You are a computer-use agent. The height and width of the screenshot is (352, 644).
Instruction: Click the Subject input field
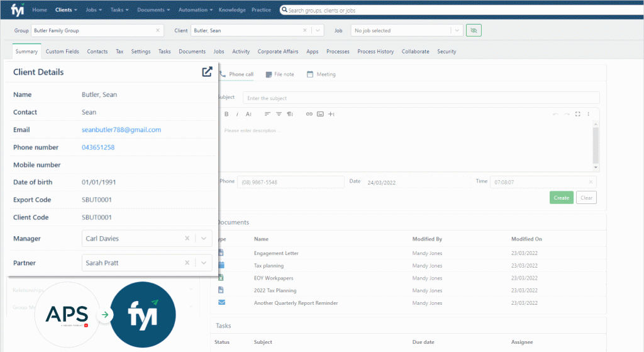(x=421, y=98)
